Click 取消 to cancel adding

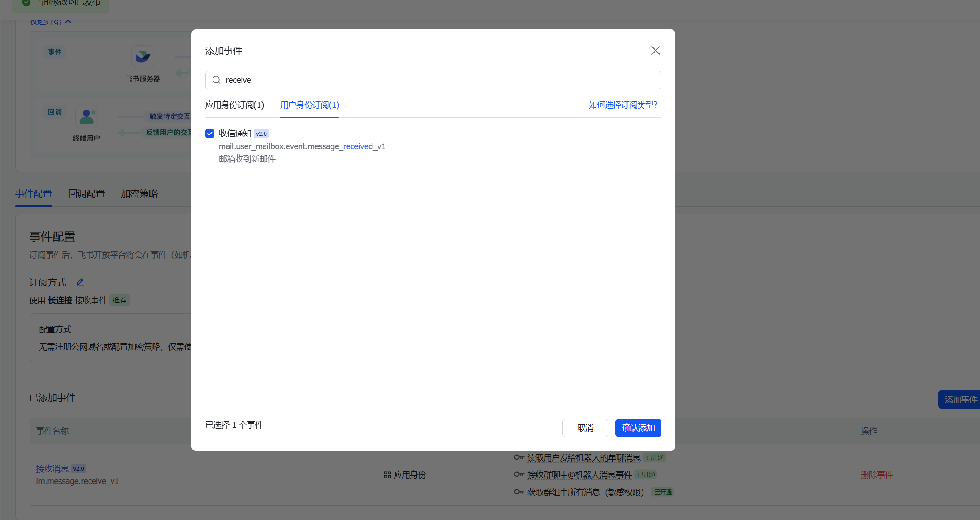tap(585, 428)
